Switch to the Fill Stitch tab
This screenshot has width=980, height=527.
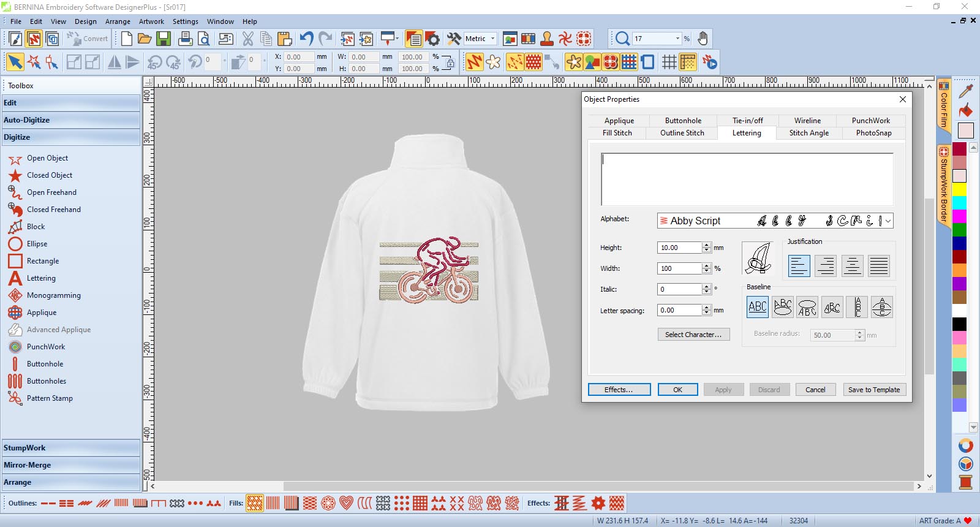click(x=617, y=133)
